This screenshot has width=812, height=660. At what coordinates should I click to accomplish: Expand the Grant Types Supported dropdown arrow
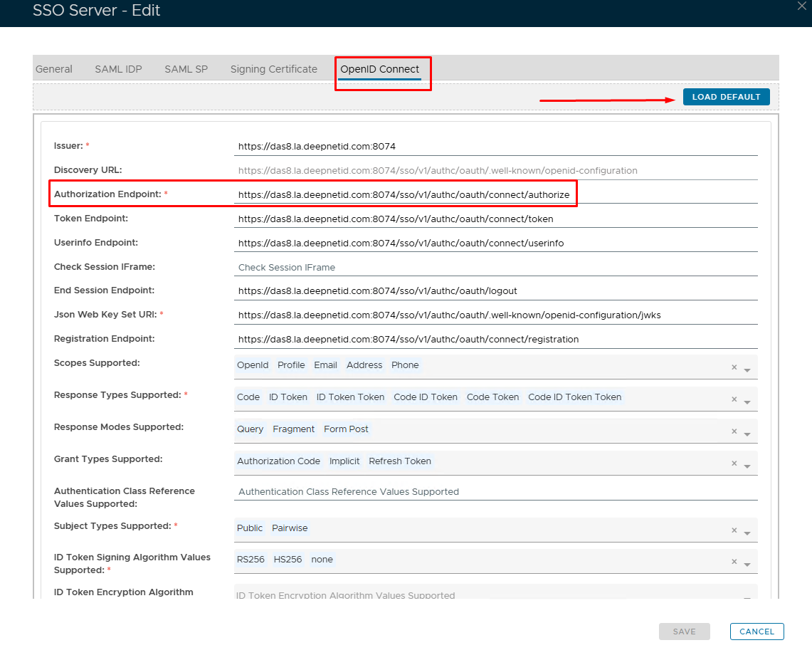[x=747, y=466]
